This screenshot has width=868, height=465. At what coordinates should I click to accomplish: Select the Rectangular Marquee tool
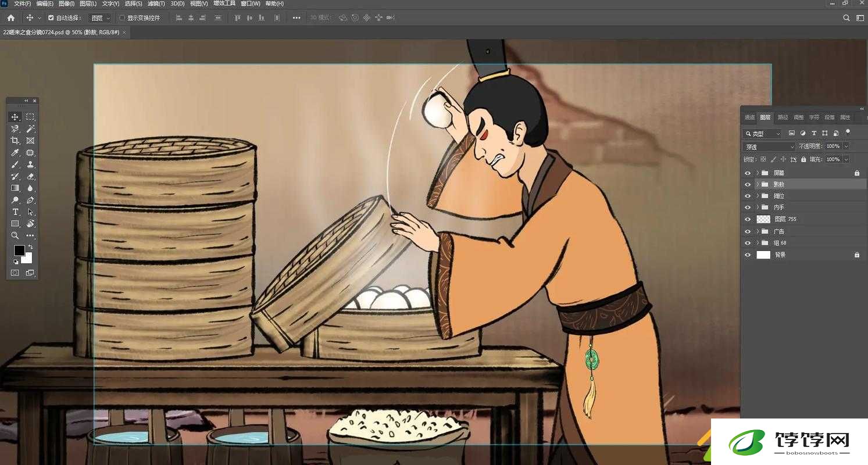click(x=30, y=117)
